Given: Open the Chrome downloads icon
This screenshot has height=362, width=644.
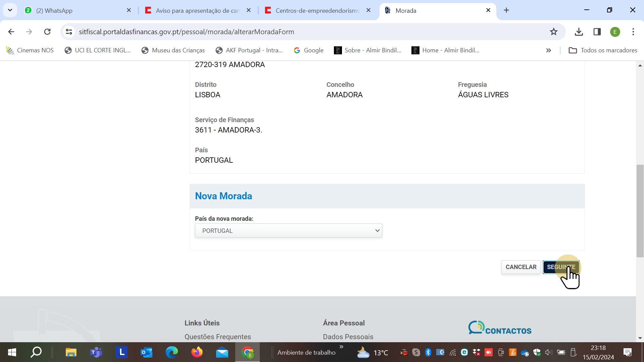Looking at the screenshot, I should 579,32.
